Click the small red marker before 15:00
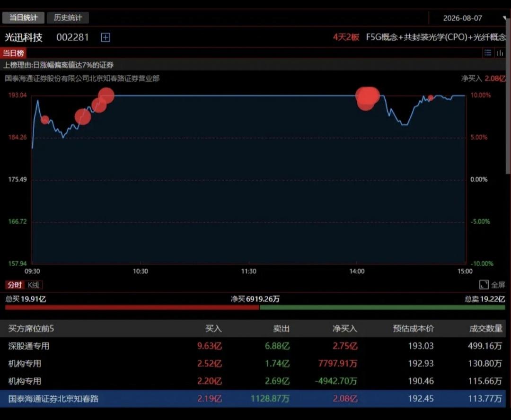 431,98
